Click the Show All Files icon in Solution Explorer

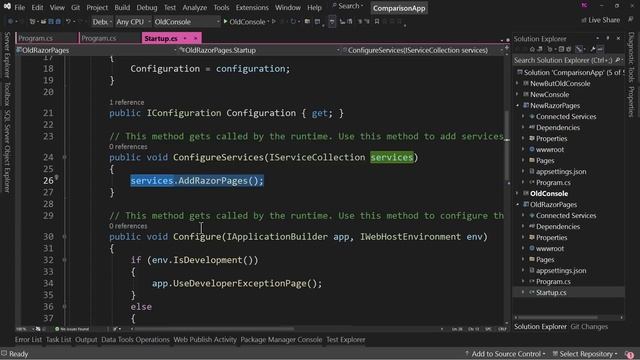(x=569, y=49)
